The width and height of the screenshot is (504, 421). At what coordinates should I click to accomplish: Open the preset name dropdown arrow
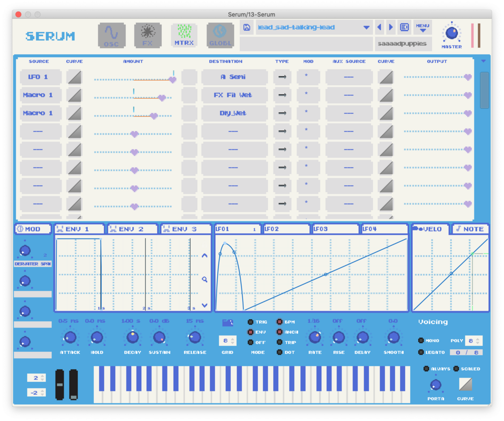pyautogui.click(x=366, y=28)
